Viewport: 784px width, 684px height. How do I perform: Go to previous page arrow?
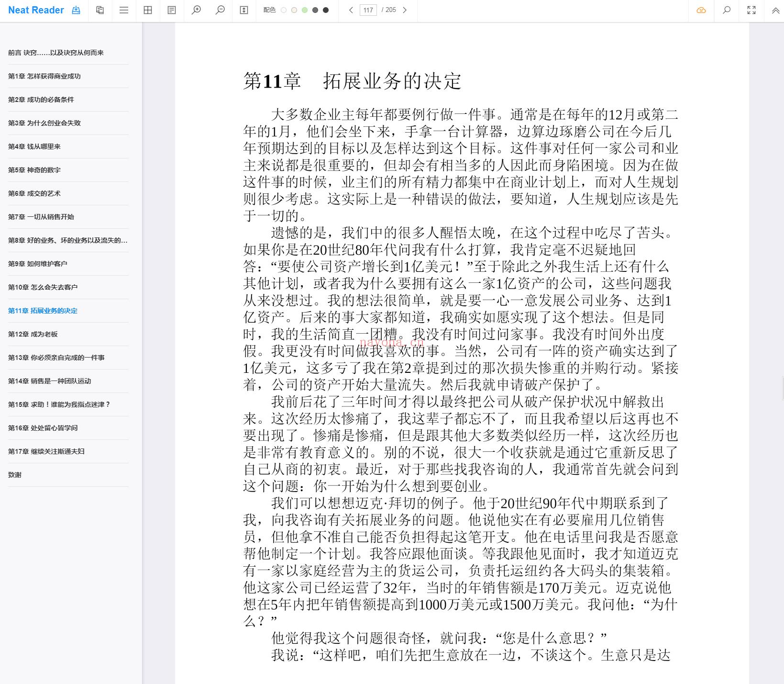click(351, 10)
